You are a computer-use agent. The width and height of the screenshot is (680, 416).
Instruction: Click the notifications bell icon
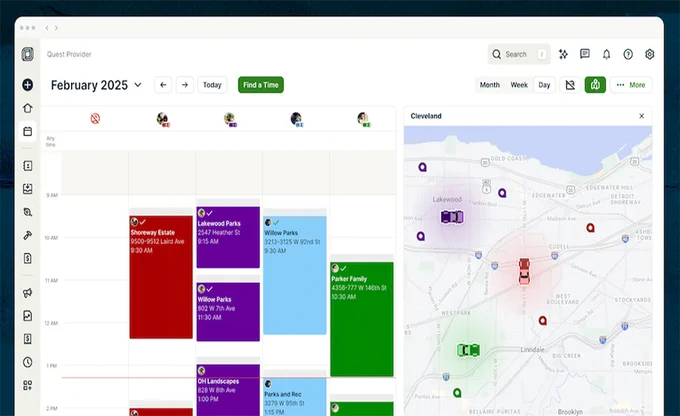pos(606,54)
